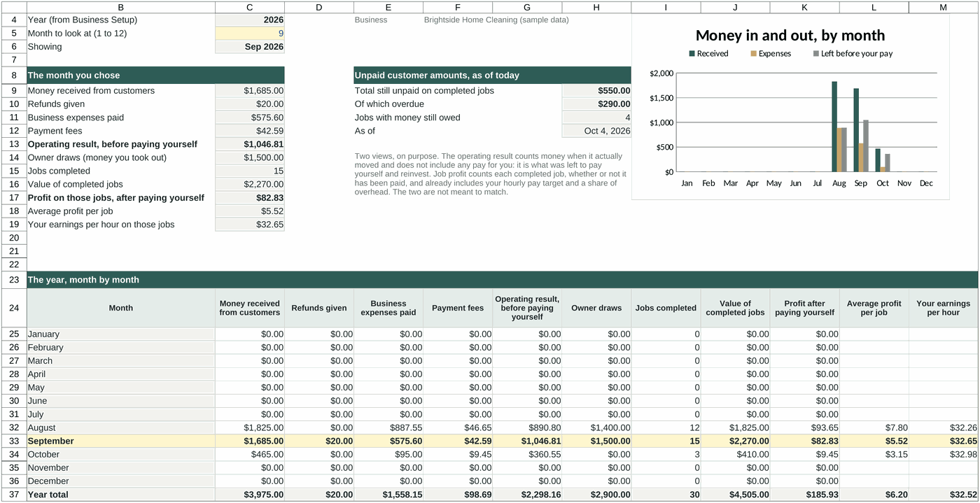Click year total owner draws $2,900.00
Screen dimensions: 980x503
[596, 495]
